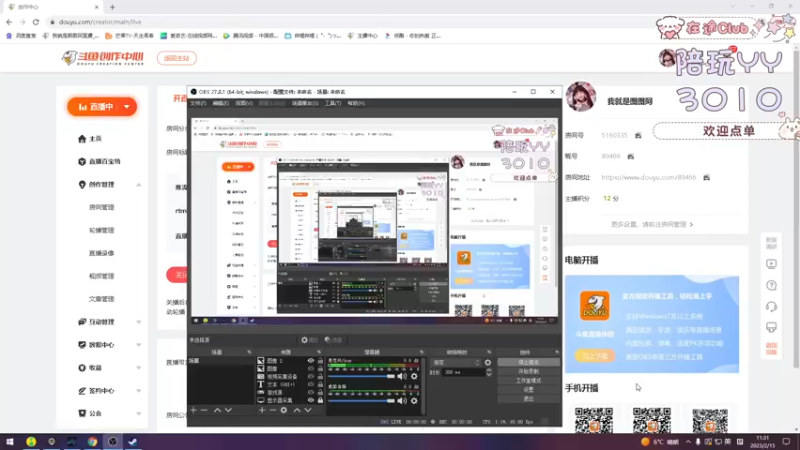Adjust desktop audio volume slider

click(x=362, y=401)
